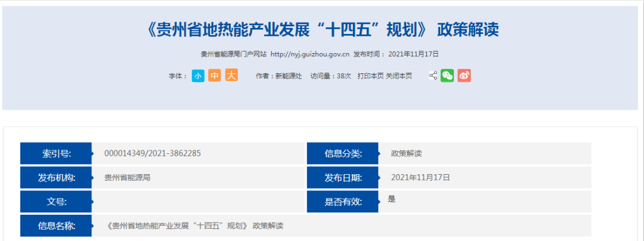The height and width of the screenshot is (241, 644).
Task: Click the 关闭本页 close page link
Action: 399,76
